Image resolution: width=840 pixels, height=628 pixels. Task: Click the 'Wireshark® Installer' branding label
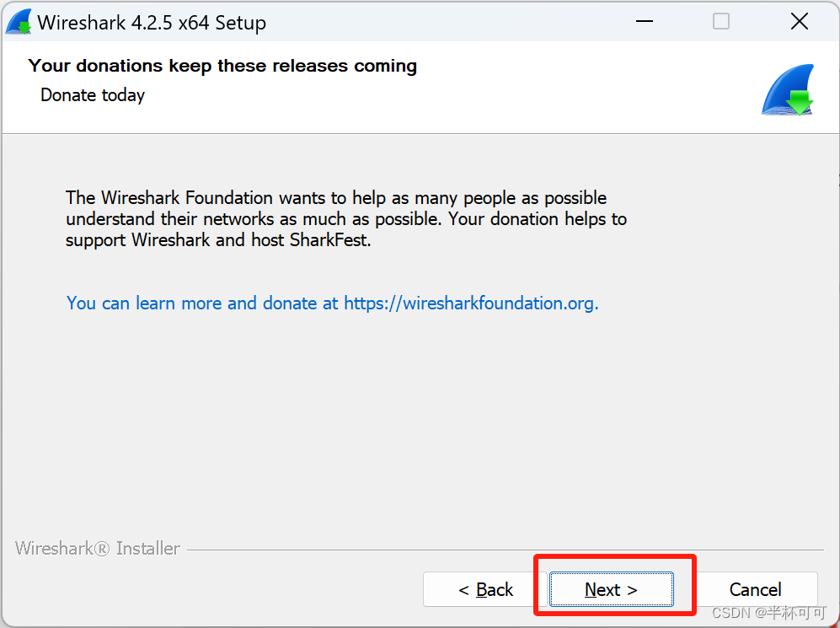click(x=98, y=548)
